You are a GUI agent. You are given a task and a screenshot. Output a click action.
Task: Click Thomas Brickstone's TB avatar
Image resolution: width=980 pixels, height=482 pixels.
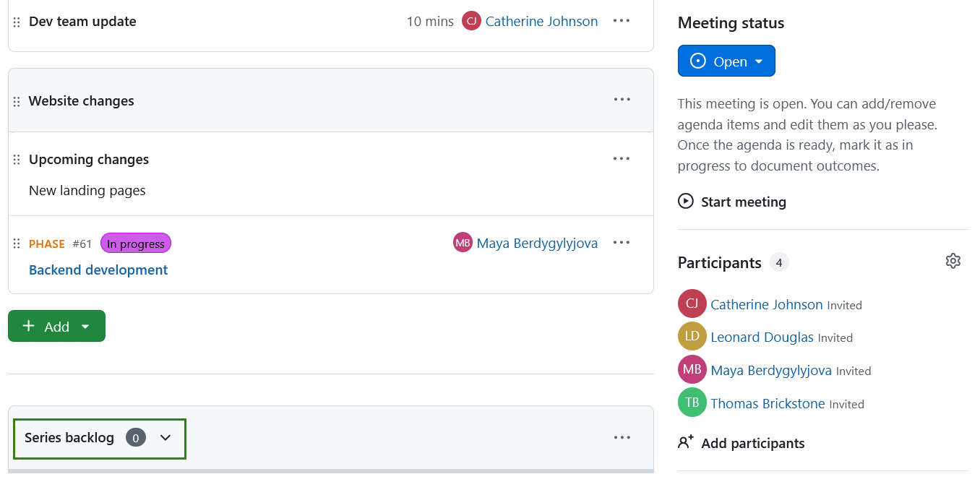click(x=692, y=403)
